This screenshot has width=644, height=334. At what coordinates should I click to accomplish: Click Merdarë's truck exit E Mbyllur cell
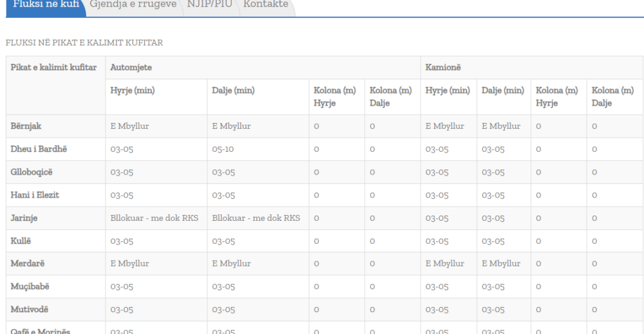click(500, 264)
